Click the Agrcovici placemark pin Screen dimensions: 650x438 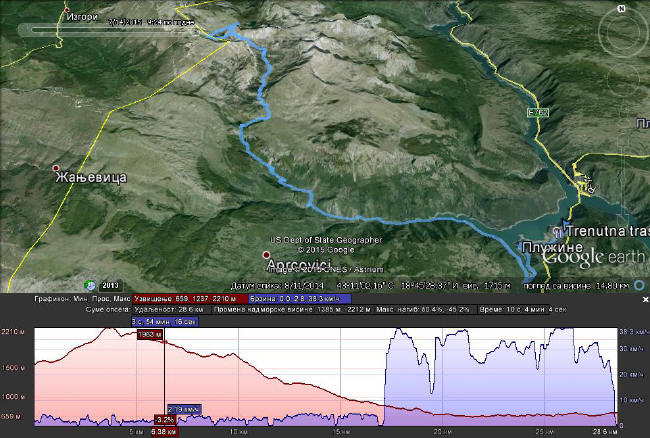266,254
